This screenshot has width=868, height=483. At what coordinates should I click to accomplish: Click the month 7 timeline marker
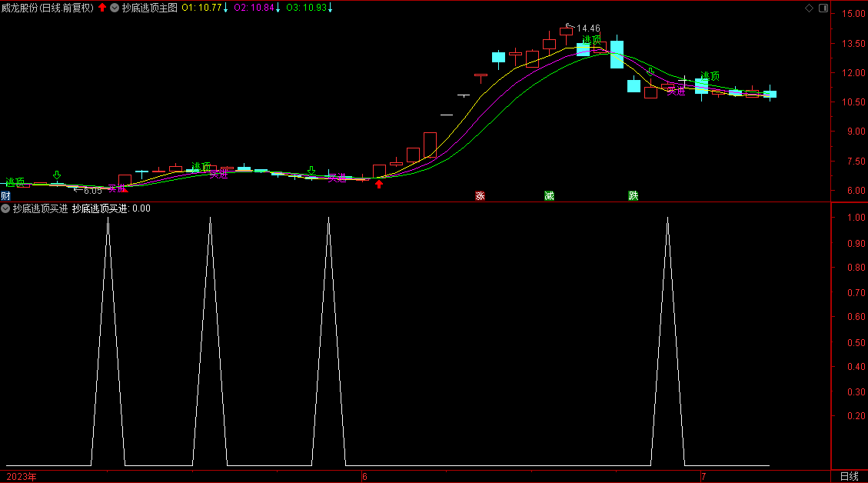703,477
